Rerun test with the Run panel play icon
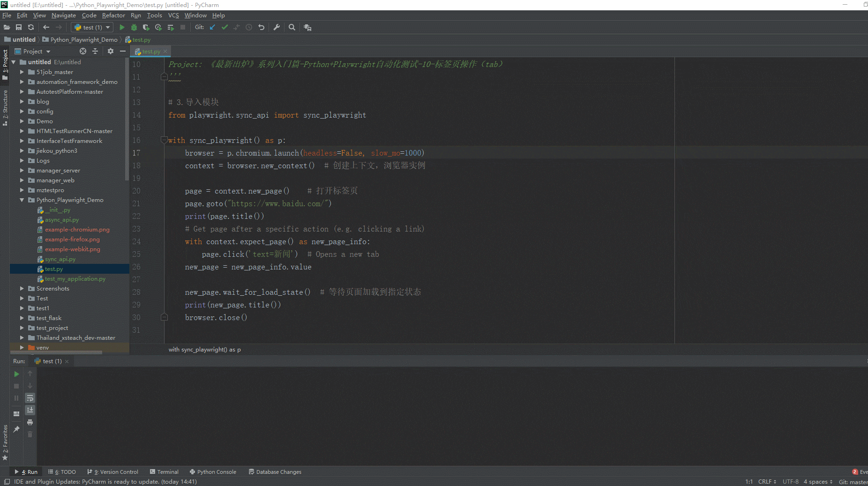This screenshot has height=486, width=868. [x=16, y=374]
